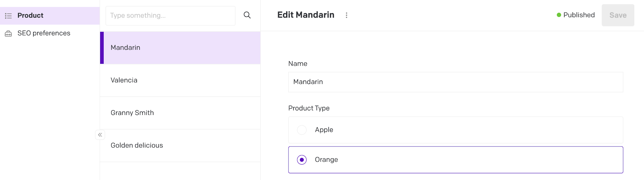This screenshot has width=644, height=180.
Task: Click into the Name text field
Action: coord(455,82)
